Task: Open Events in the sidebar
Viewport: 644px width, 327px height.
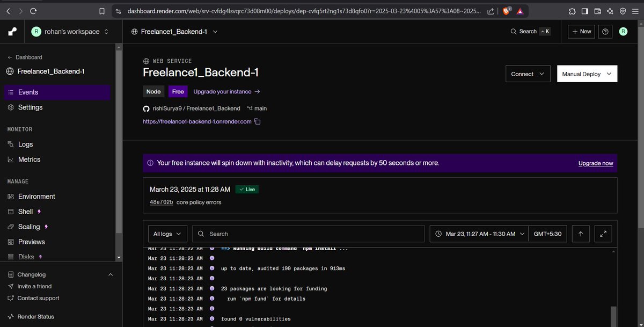Action: (x=57, y=92)
